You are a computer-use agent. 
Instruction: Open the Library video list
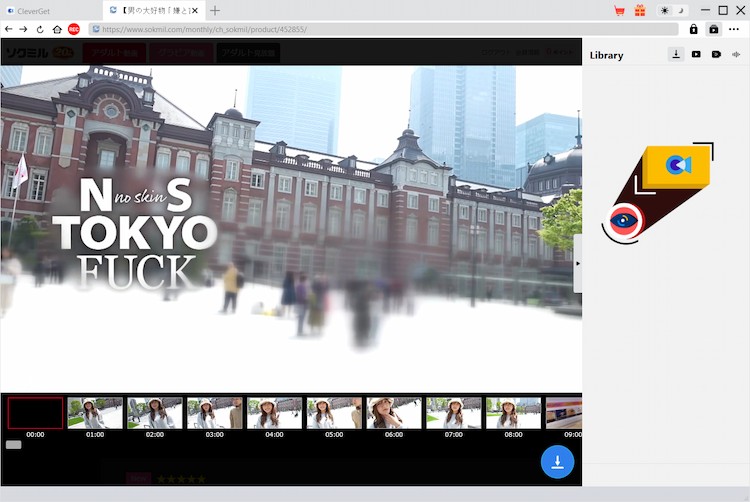click(x=696, y=54)
